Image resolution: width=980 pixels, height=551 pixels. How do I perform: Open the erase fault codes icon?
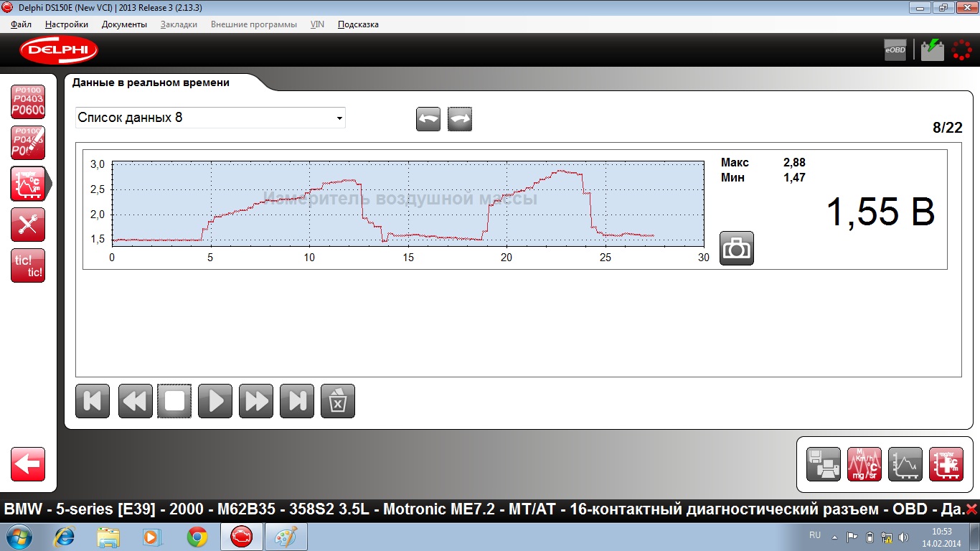[28, 142]
